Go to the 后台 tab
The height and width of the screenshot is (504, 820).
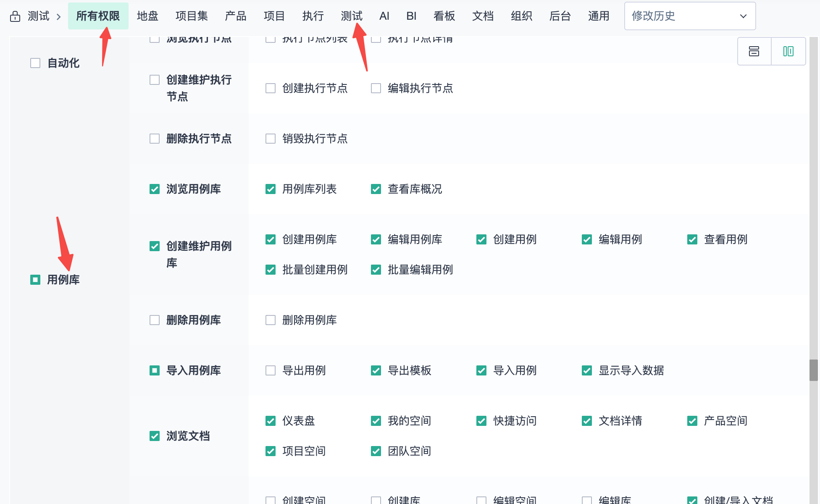coord(560,16)
